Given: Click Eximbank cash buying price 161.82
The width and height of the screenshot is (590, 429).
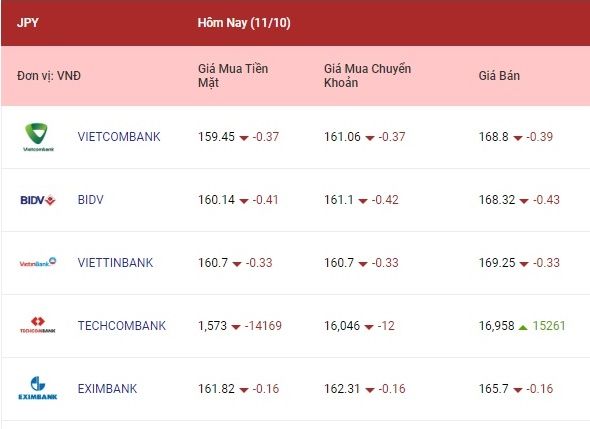Looking at the screenshot, I should pos(216,388).
